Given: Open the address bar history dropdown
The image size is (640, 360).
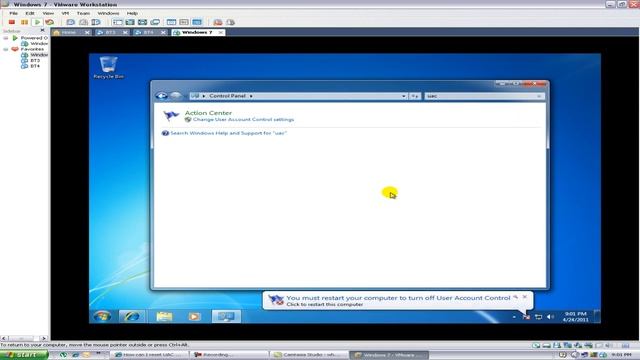Looking at the screenshot, I should tap(404, 96).
